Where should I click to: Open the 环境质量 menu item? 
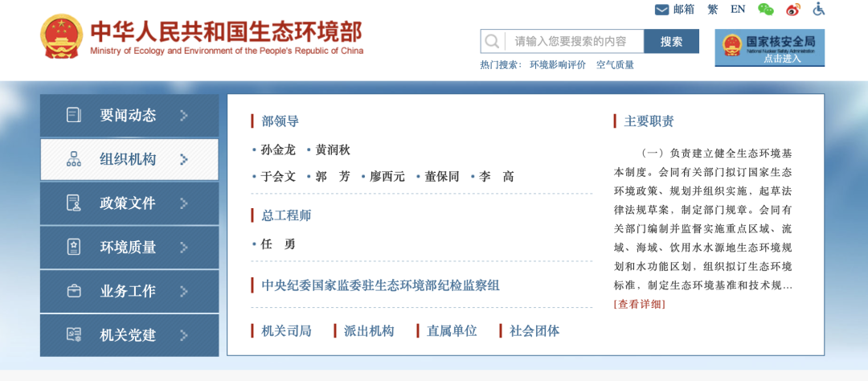pyautogui.click(x=129, y=247)
